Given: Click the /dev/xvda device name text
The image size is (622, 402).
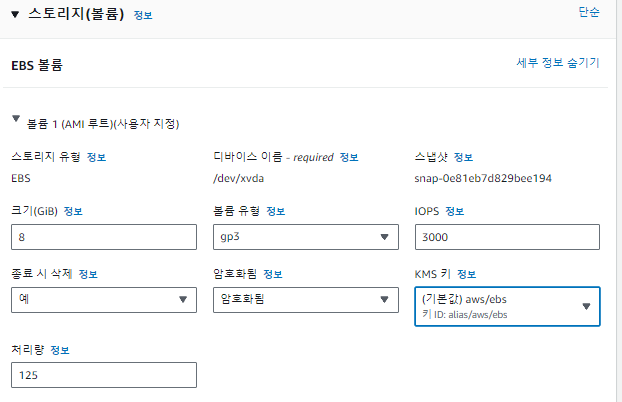Looking at the screenshot, I should coord(238,178).
